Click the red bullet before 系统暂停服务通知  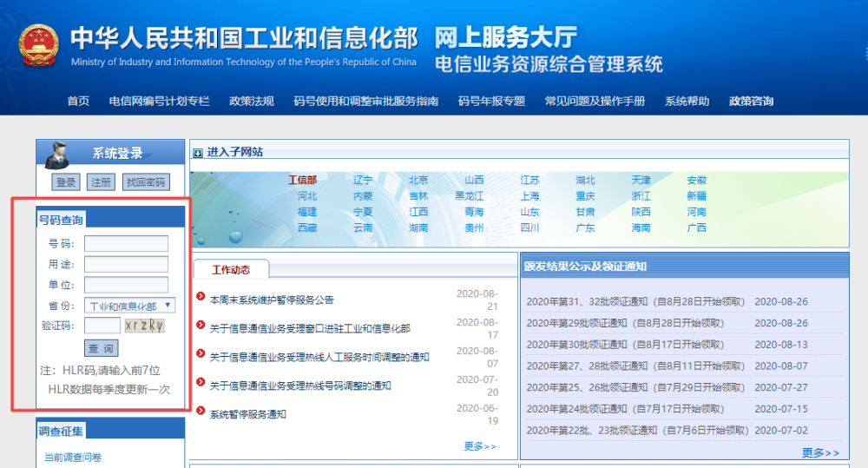[201, 411]
